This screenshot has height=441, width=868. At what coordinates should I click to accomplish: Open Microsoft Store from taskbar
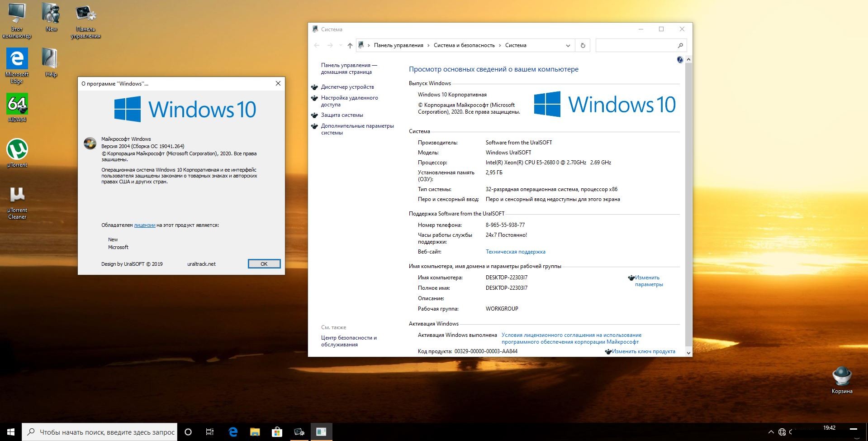coord(277,432)
